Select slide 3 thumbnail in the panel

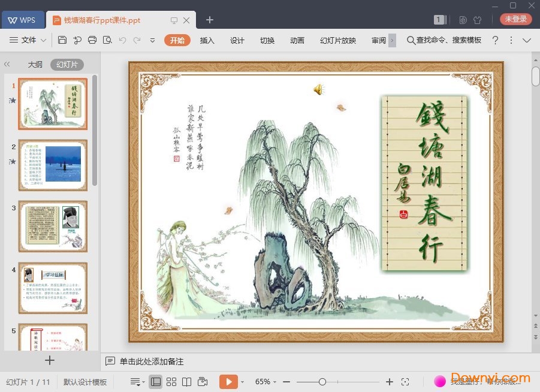(53, 226)
